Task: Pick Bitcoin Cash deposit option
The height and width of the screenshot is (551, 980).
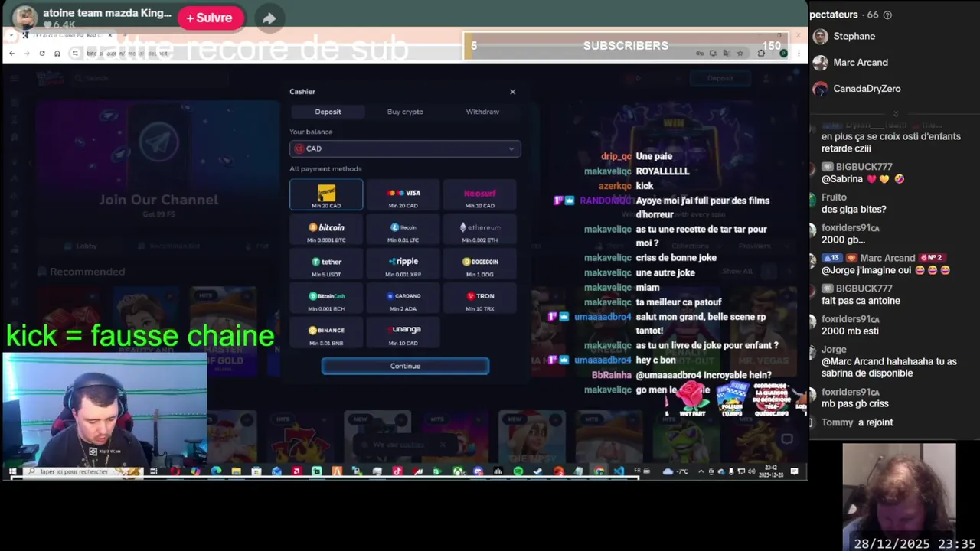Action: click(x=326, y=298)
